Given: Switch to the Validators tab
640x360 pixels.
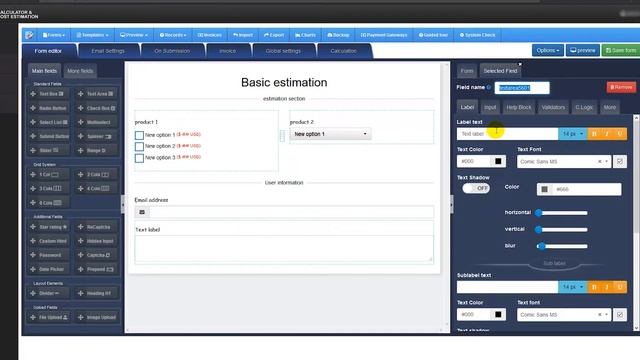Looking at the screenshot, I should [553, 107].
